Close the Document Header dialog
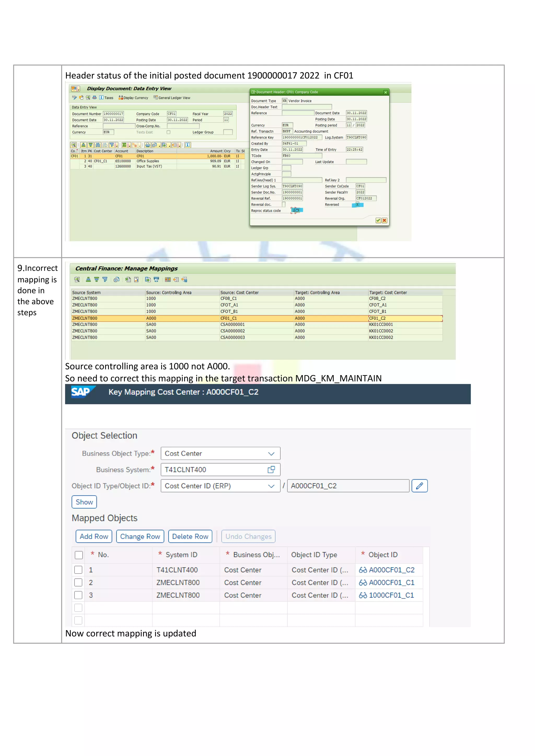535x756 pixels. click(x=385, y=92)
